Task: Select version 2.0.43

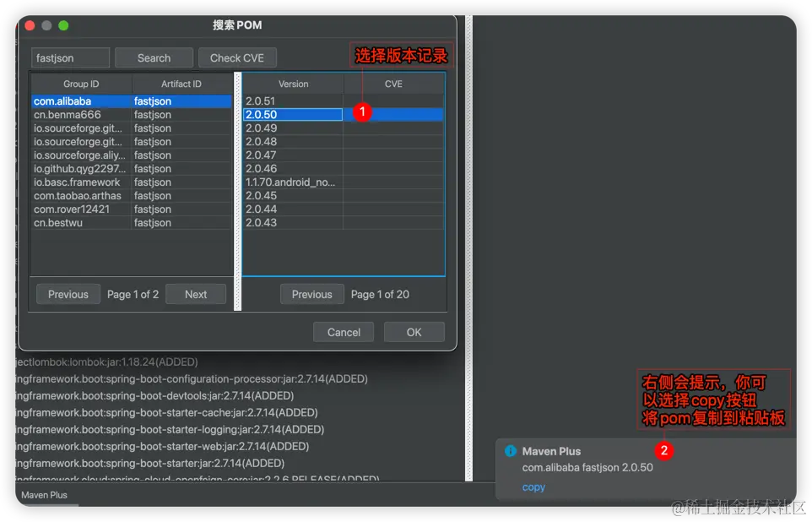Action: 344,222
